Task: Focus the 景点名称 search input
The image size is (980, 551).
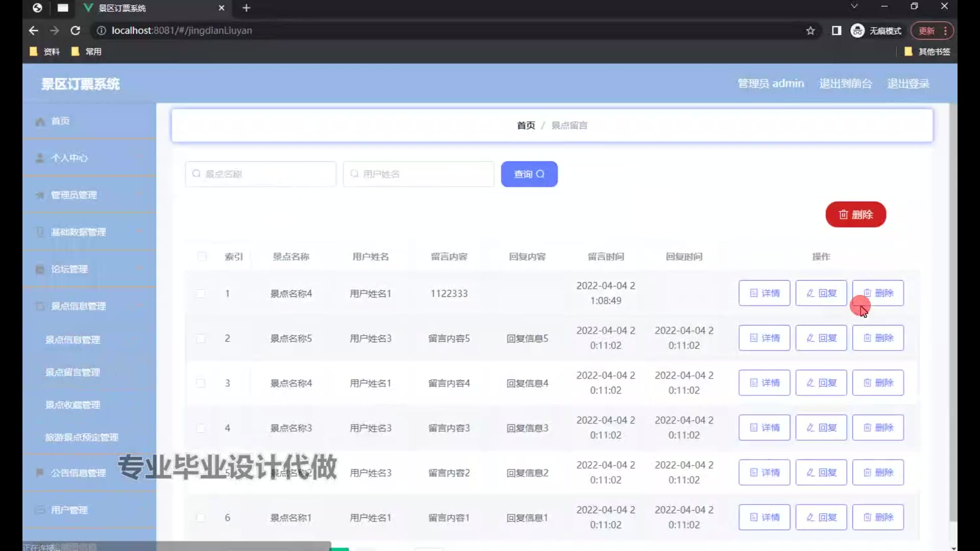Action: coord(261,174)
